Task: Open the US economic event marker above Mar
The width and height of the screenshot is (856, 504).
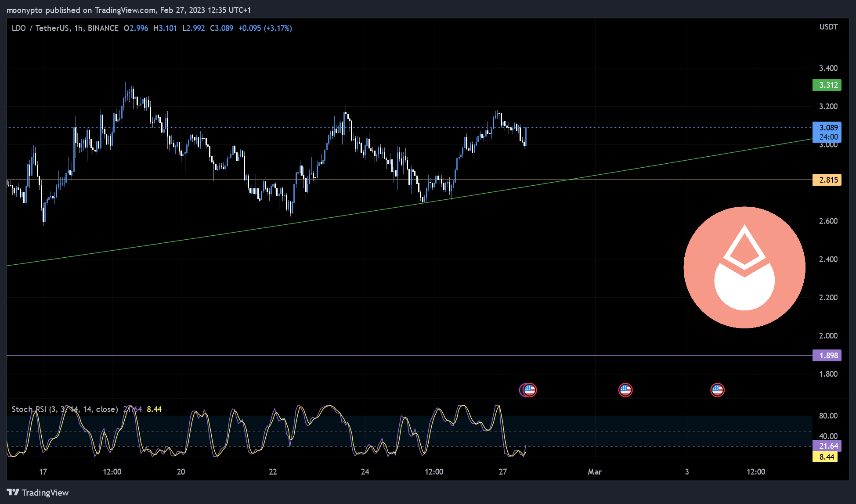Action: pos(625,390)
